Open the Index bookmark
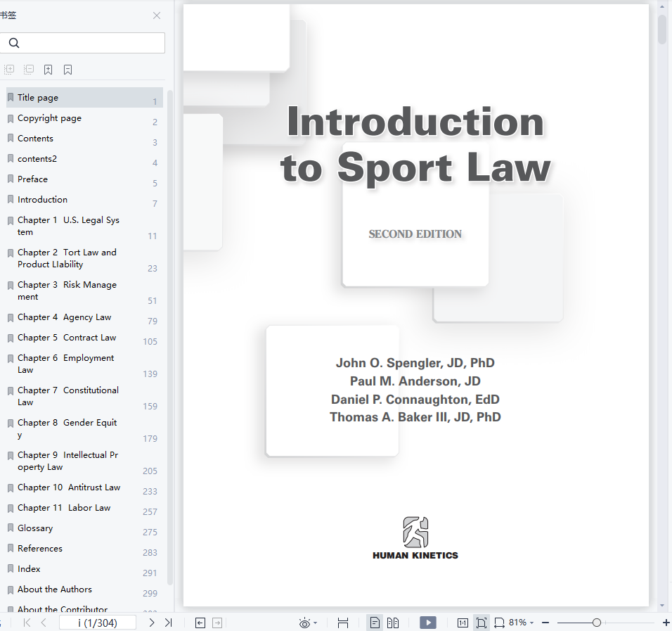Viewport: 672px width, 631px height. (x=84, y=569)
